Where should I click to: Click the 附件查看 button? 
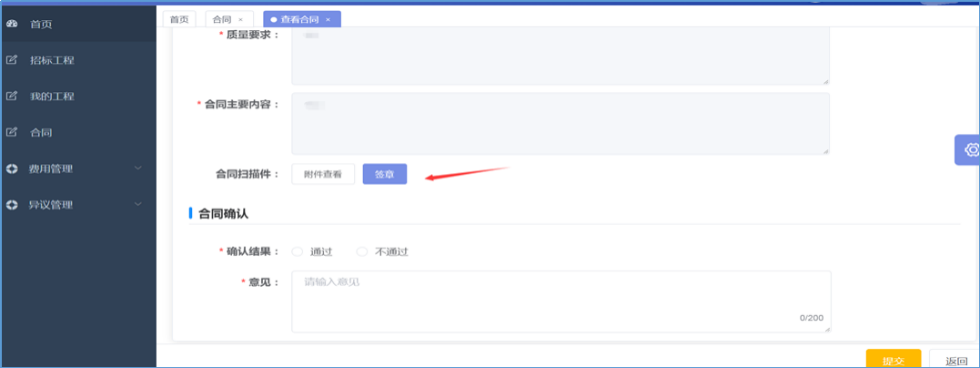click(323, 174)
